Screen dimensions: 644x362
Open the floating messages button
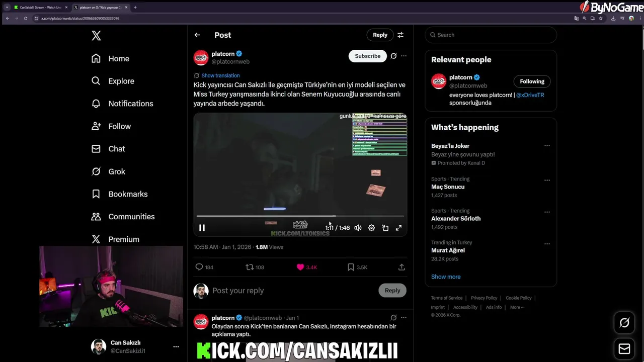point(624,348)
